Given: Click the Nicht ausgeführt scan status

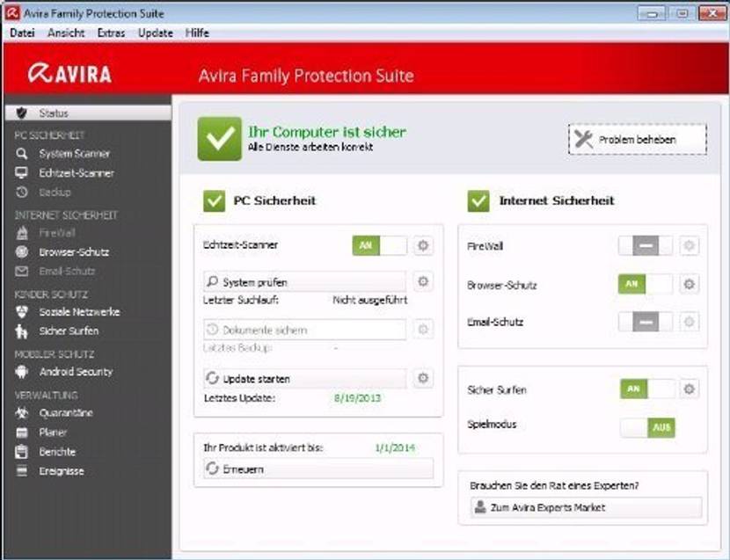Looking at the screenshot, I should pos(370,301).
